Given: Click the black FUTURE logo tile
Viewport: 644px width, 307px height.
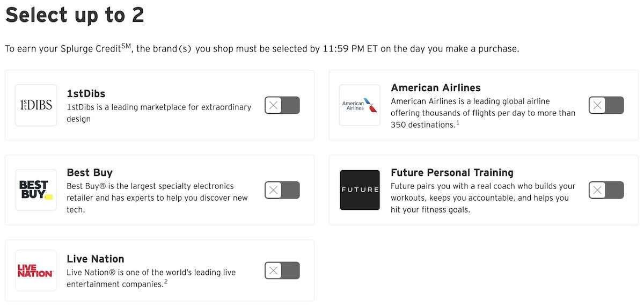Looking at the screenshot, I should [360, 190].
